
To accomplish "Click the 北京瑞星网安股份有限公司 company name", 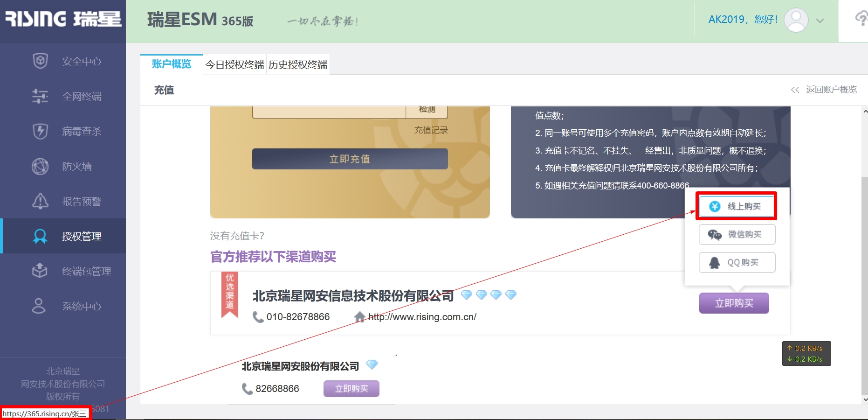I will pyautogui.click(x=300, y=366).
